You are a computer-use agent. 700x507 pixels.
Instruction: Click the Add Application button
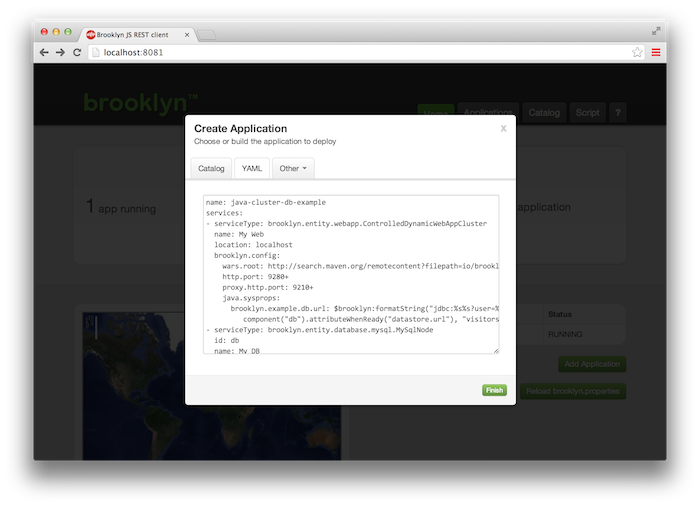[x=592, y=365]
